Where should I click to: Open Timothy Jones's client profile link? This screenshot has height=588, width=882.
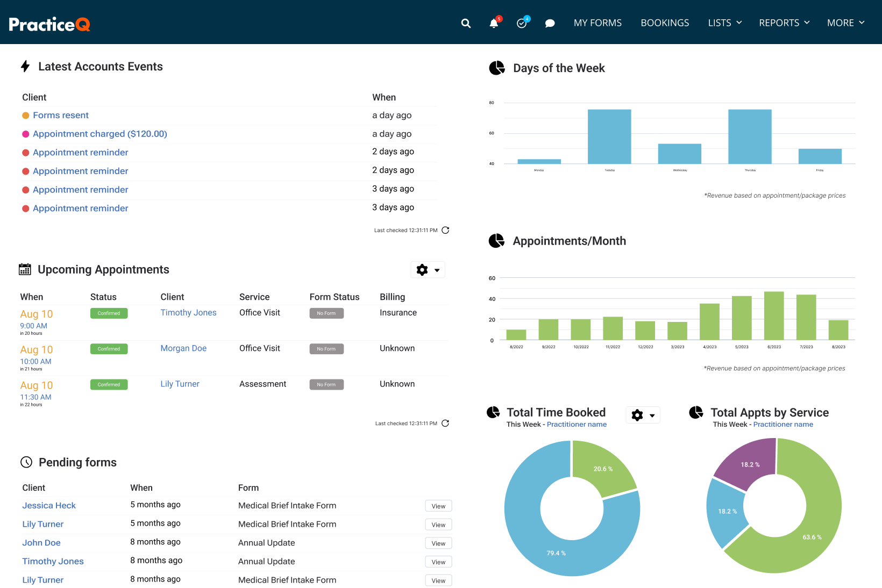[188, 312]
